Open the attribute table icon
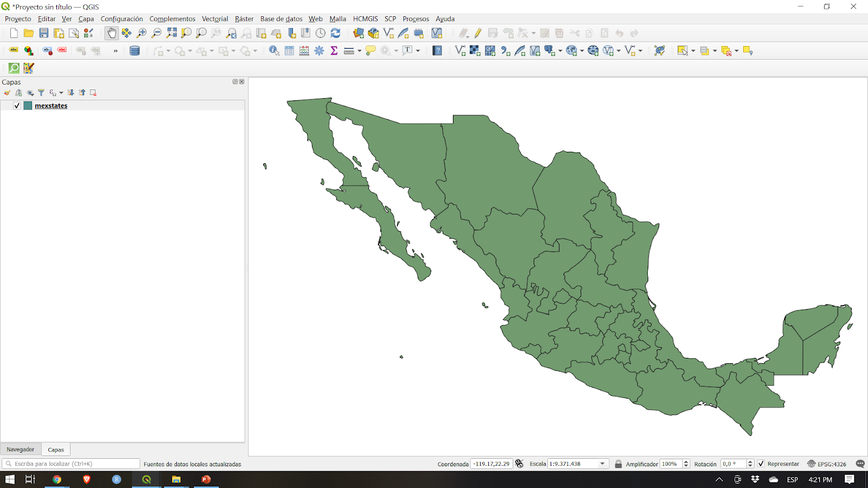 289,51
